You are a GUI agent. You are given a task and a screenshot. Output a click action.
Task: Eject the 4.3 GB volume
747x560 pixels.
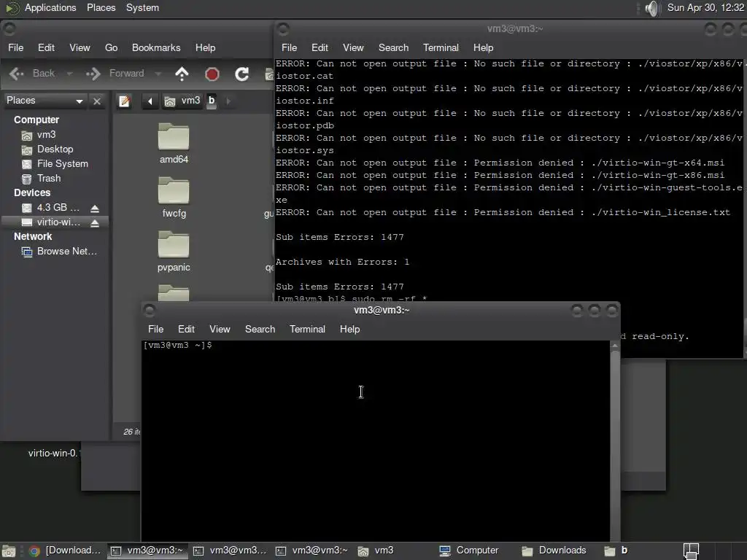coord(95,209)
